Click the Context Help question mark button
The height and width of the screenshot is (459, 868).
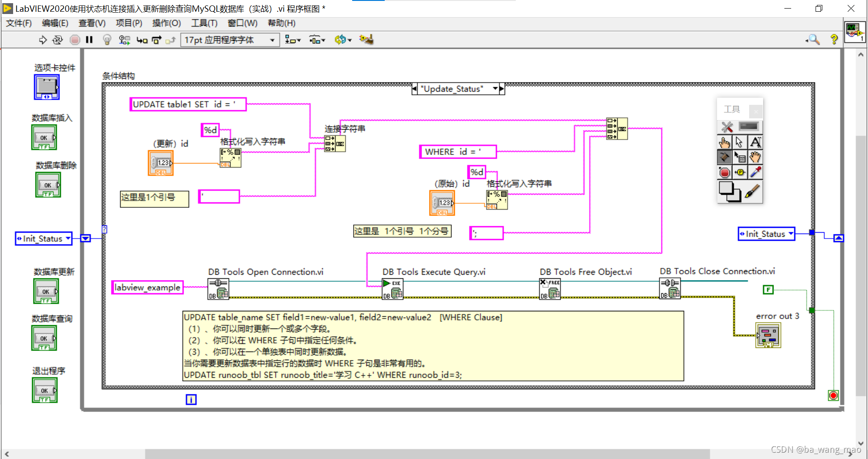[834, 40]
